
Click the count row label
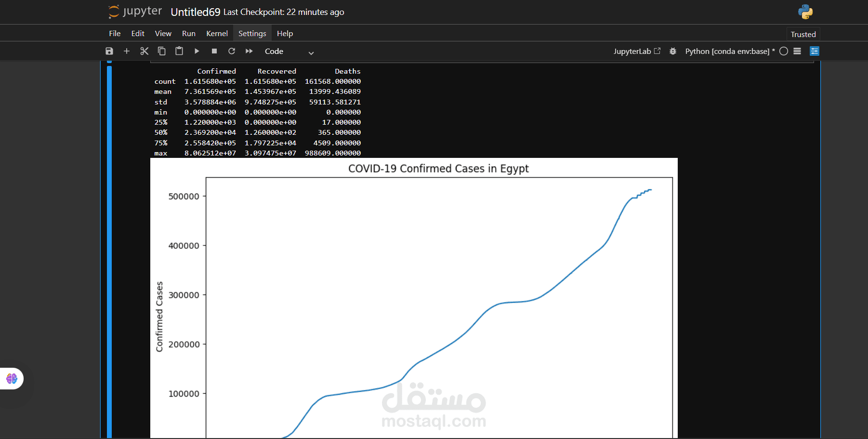[165, 81]
